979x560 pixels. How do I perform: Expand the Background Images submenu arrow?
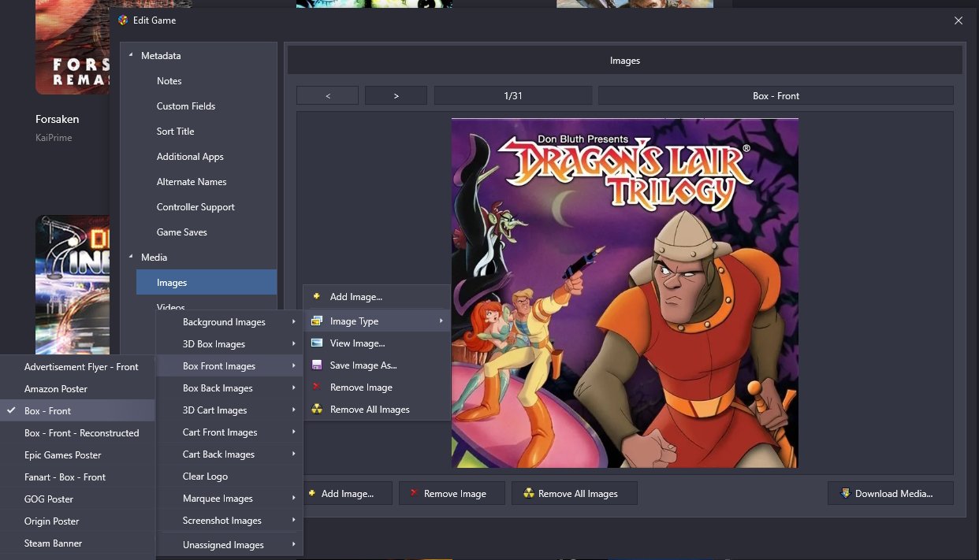coord(294,322)
